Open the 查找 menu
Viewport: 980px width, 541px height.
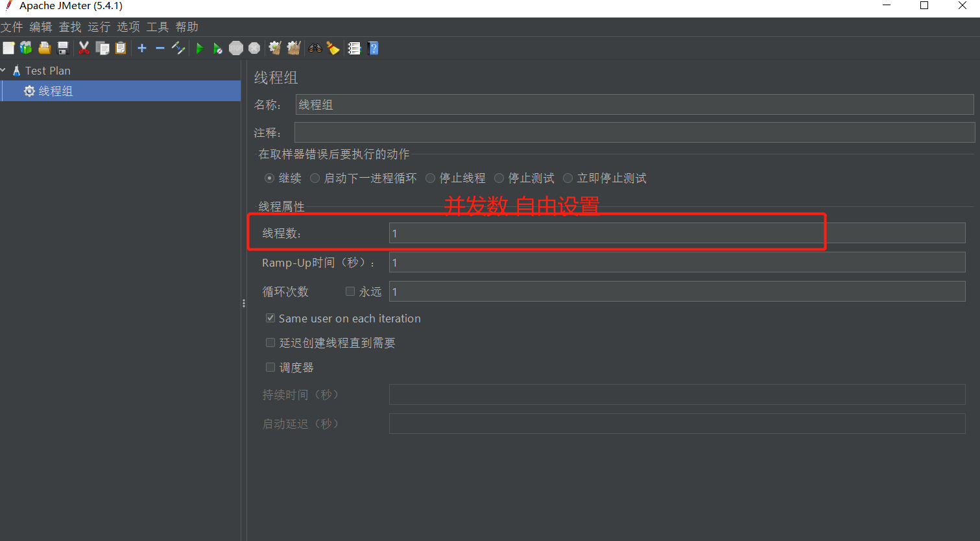[70, 27]
